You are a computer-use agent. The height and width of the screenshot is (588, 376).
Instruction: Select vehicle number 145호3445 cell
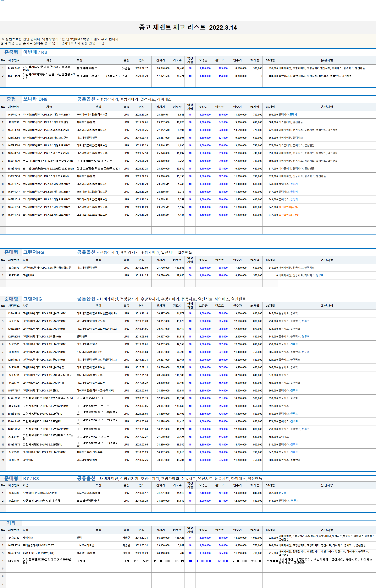(14, 68)
